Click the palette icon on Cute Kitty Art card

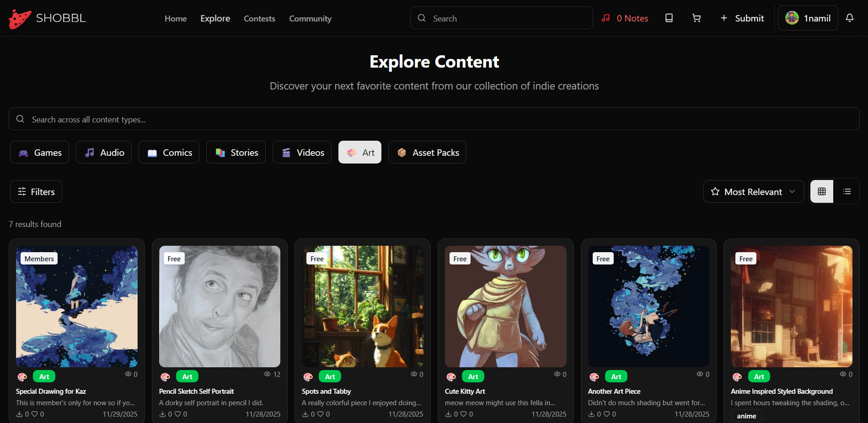pos(451,377)
